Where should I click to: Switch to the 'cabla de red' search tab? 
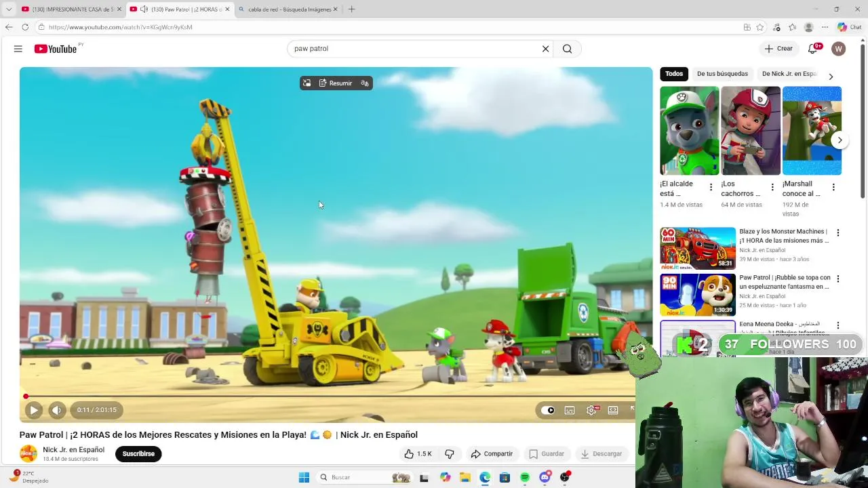288,9
